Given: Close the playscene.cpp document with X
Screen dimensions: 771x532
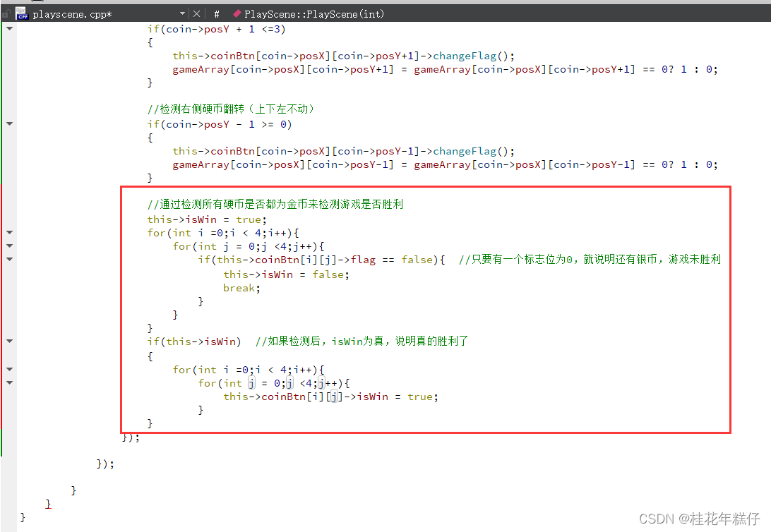Looking at the screenshot, I should (x=196, y=13).
